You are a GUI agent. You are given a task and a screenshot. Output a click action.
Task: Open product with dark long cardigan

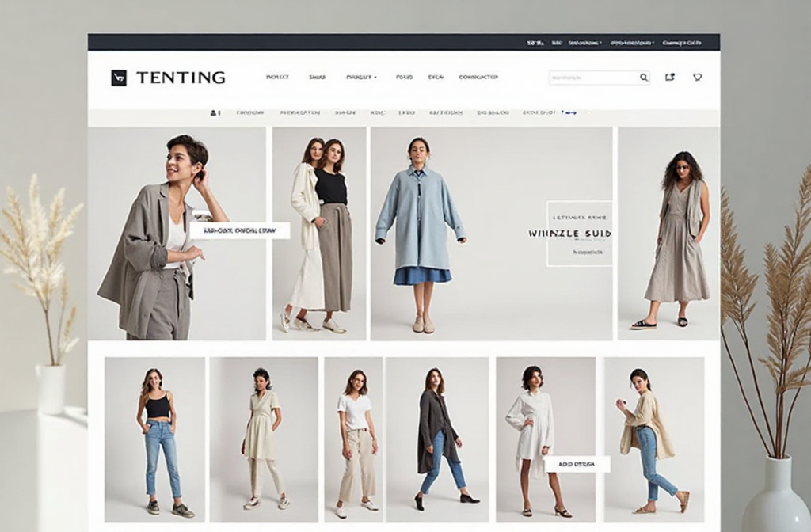(x=437, y=439)
